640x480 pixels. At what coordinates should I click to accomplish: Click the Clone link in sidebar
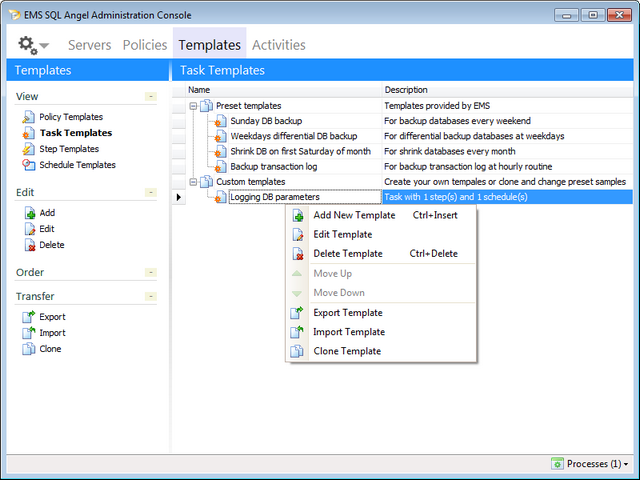point(50,349)
